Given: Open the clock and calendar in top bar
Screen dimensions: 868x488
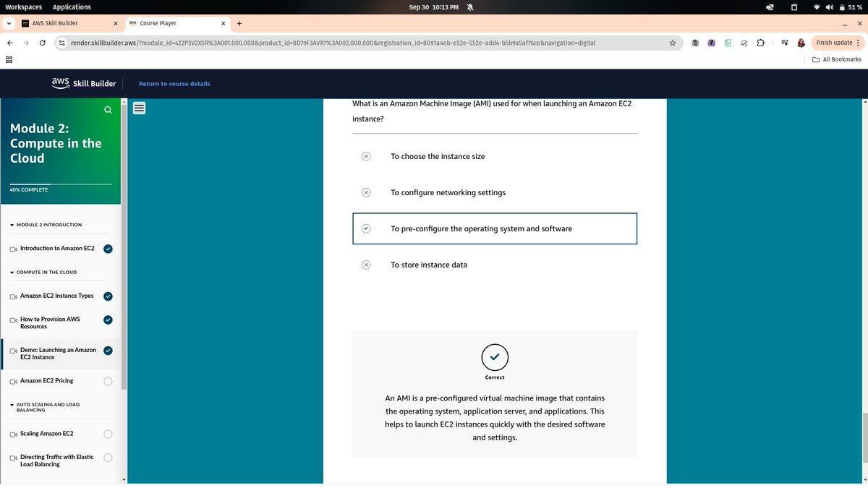Looking at the screenshot, I should 434,7.
